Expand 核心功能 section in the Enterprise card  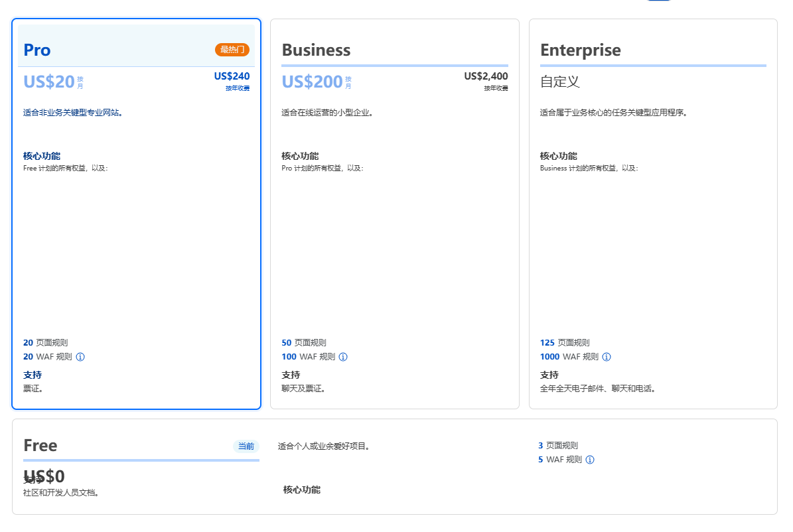coord(558,156)
